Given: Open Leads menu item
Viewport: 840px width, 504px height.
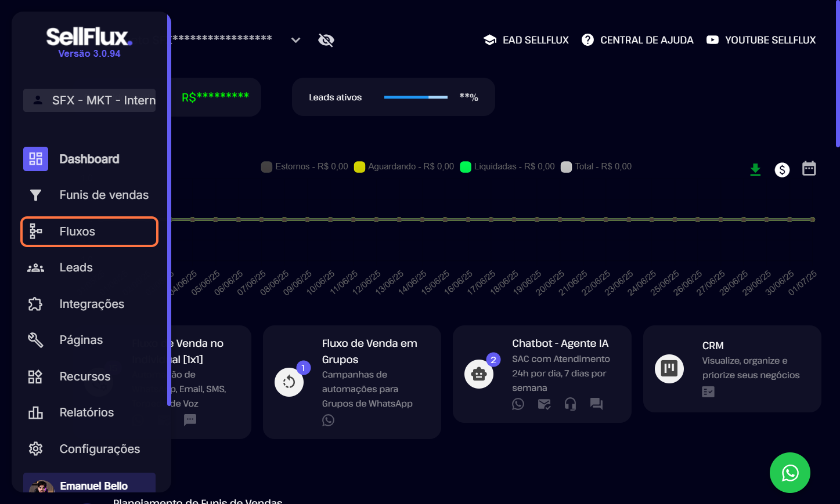Looking at the screenshot, I should (89, 267).
